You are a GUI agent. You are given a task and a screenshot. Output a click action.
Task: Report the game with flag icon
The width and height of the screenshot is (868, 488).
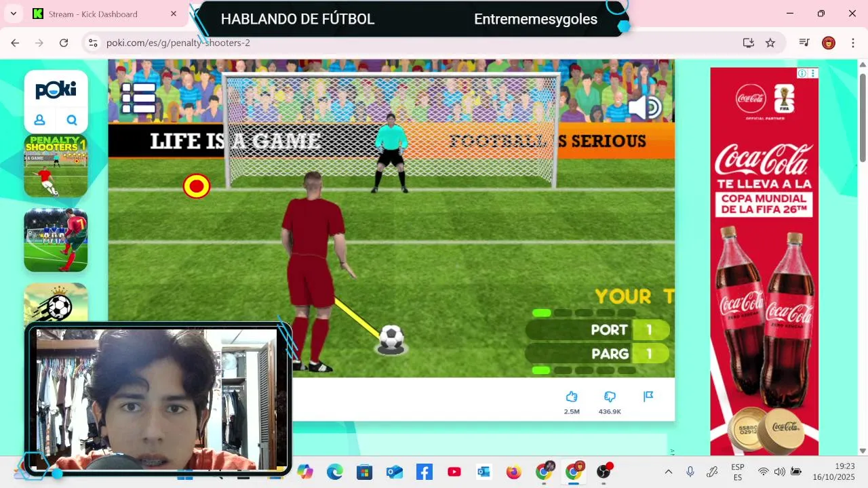648,396
